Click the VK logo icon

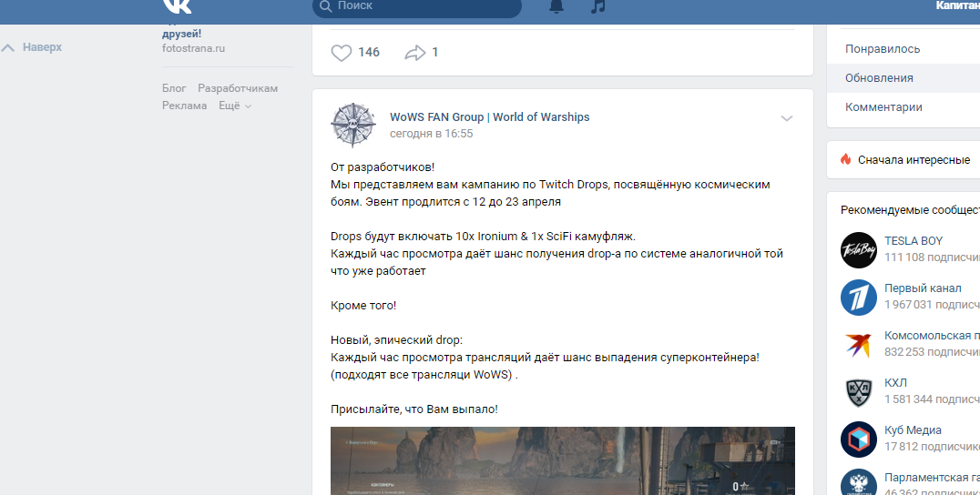[x=178, y=5]
